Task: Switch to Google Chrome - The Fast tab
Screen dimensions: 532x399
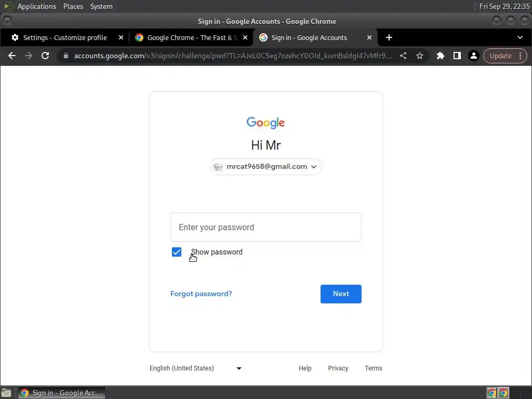Action: click(191, 37)
